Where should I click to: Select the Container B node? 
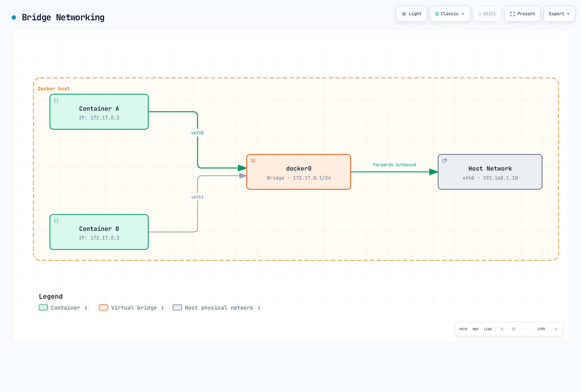click(x=99, y=232)
